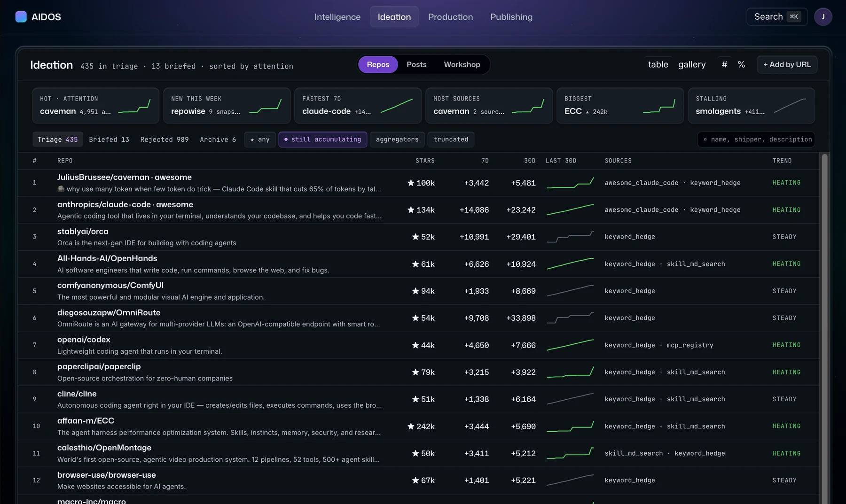
Task: Click the star icon beside 94k
Action: pyautogui.click(x=415, y=291)
